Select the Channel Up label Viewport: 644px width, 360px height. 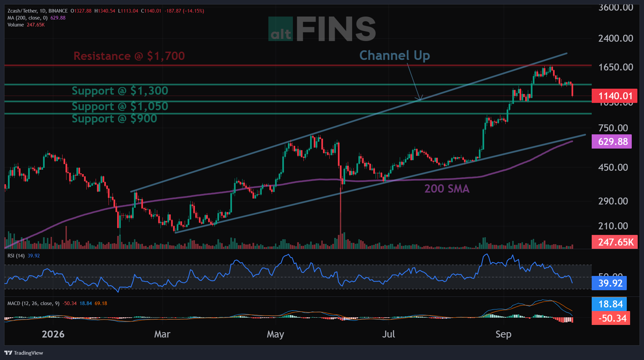click(x=394, y=56)
